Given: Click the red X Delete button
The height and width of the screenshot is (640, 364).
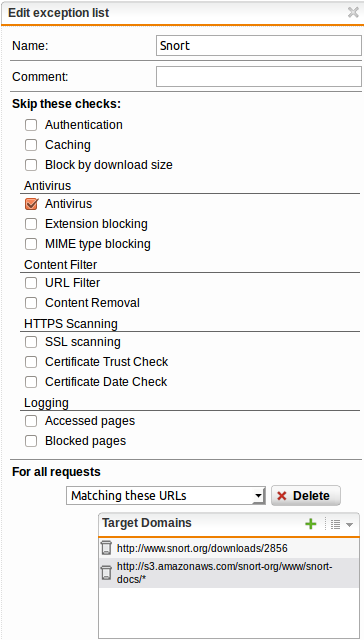Looking at the screenshot, I should [306, 496].
